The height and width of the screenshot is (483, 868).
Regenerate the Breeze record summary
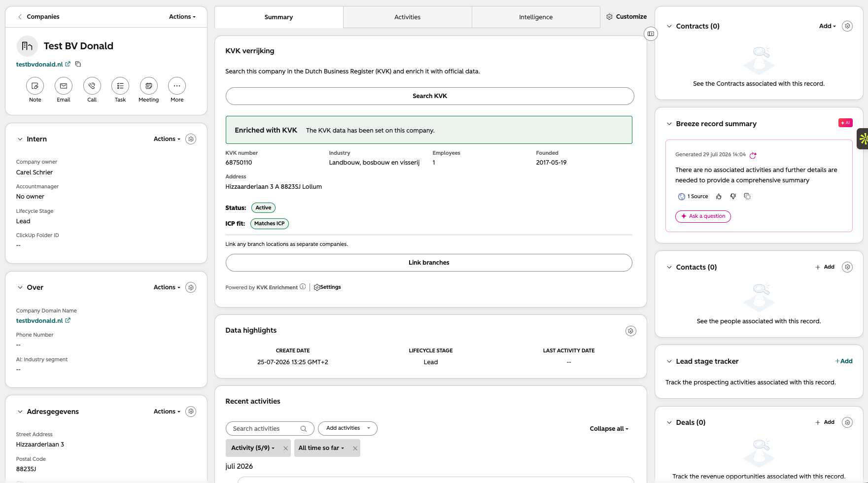coord(753,155)
